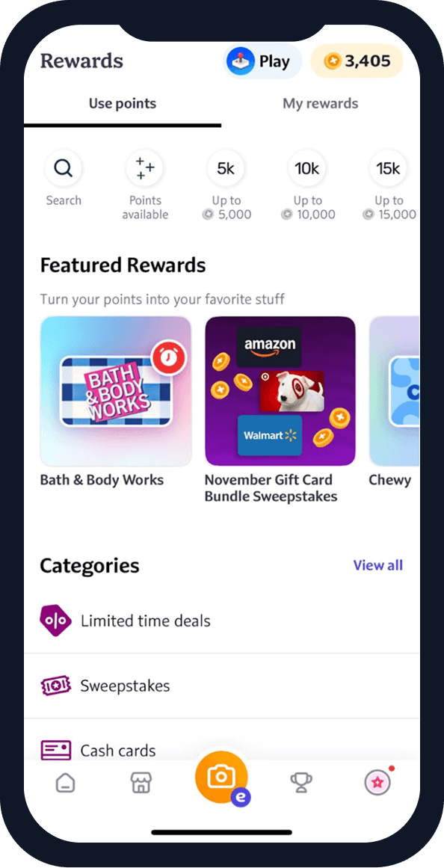The height and width of the screenshot is (868, 444).
Task: Filter rewards up to 5k points
Action: tap(226, 167)
